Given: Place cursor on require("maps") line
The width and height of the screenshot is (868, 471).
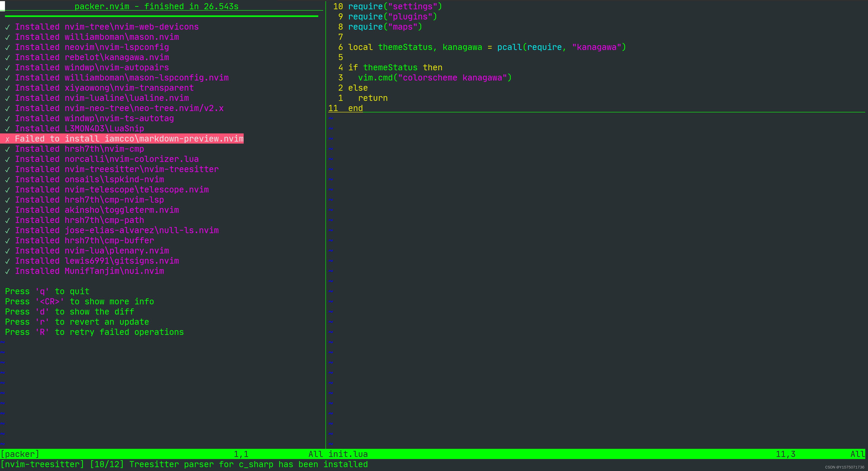Looking at the screenshot, I should coord(385,27).
